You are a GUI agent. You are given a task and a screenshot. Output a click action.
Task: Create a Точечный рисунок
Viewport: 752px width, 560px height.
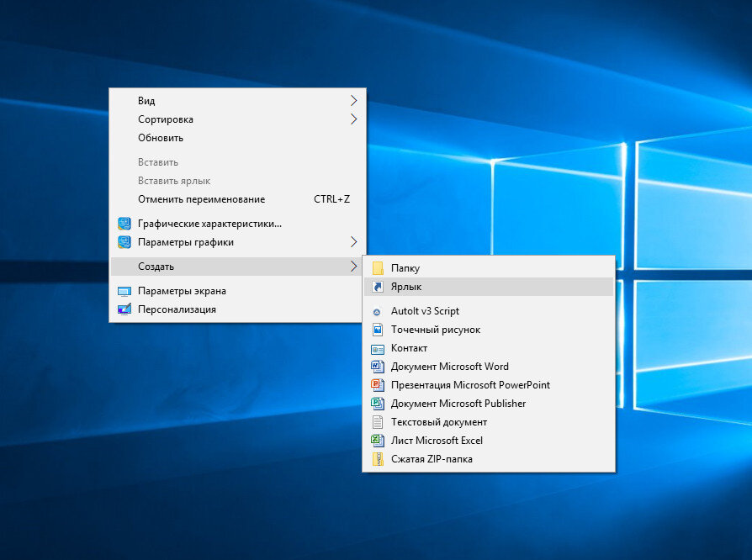click(489, 330)
